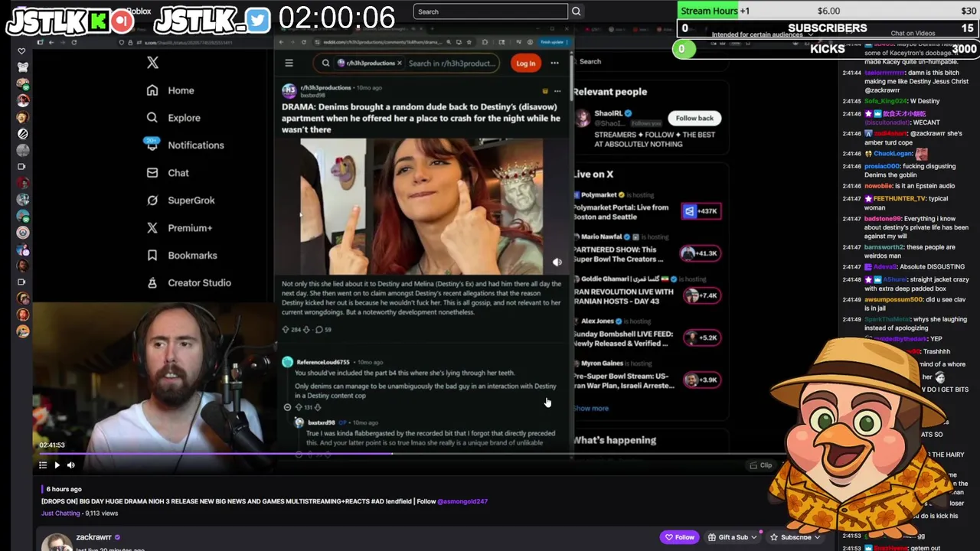Click the Twitter bird icon in overlay

258,21
